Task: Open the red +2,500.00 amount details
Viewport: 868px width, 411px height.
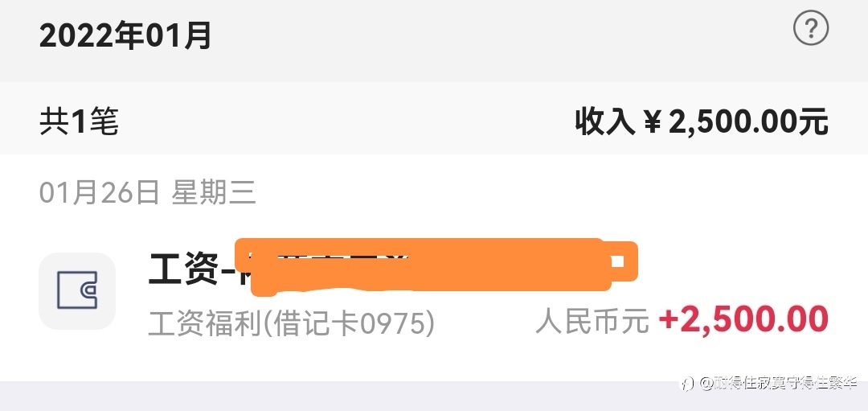Action: point(743,320)
